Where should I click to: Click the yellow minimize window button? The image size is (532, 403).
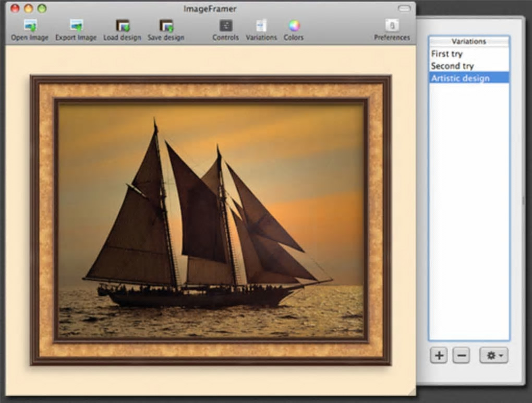pyautogui.click(x=28, y=8)
